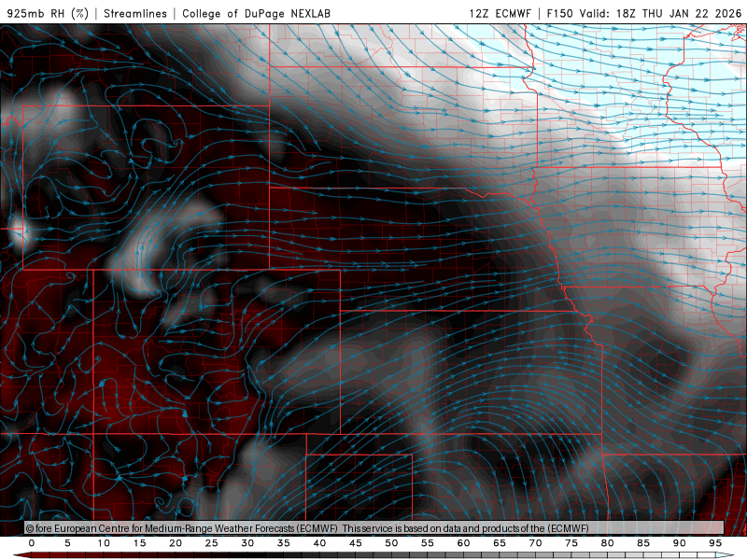
Task: Click the "20" value on color scale
Action: 176,543
